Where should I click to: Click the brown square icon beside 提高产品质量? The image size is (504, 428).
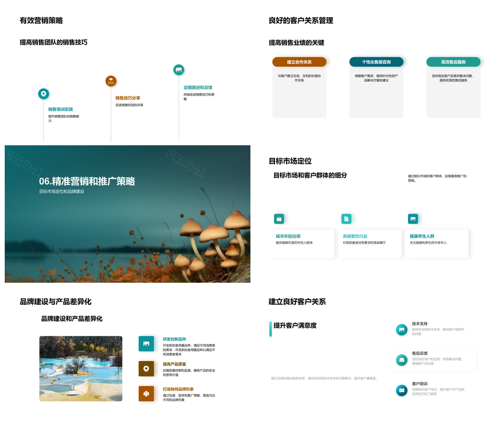(x=146, y=369)
